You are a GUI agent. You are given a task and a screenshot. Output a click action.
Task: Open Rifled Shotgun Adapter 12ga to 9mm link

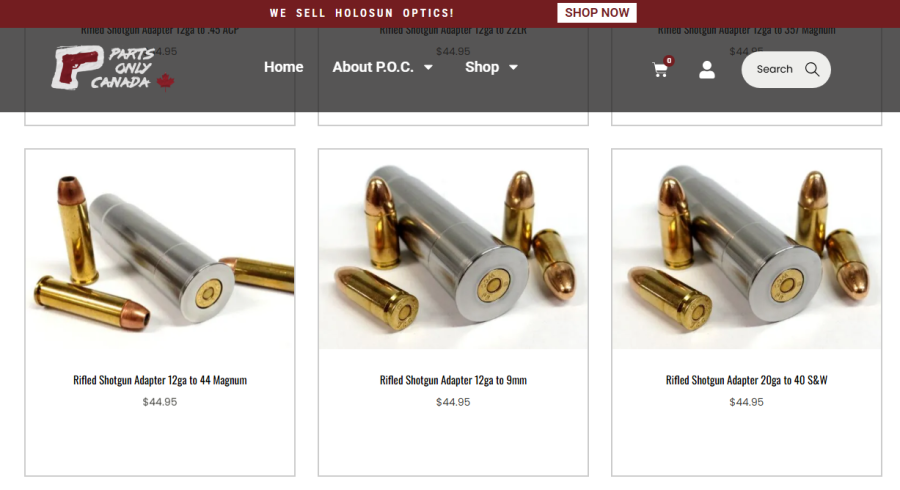pyautogui.click(x=453, y=380)
